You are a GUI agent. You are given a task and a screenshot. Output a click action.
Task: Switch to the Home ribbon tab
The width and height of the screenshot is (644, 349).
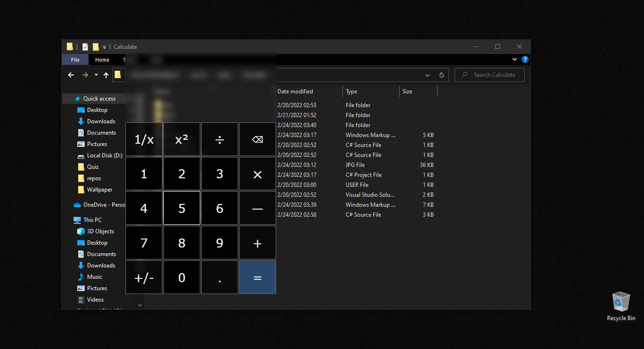[102, 59]
